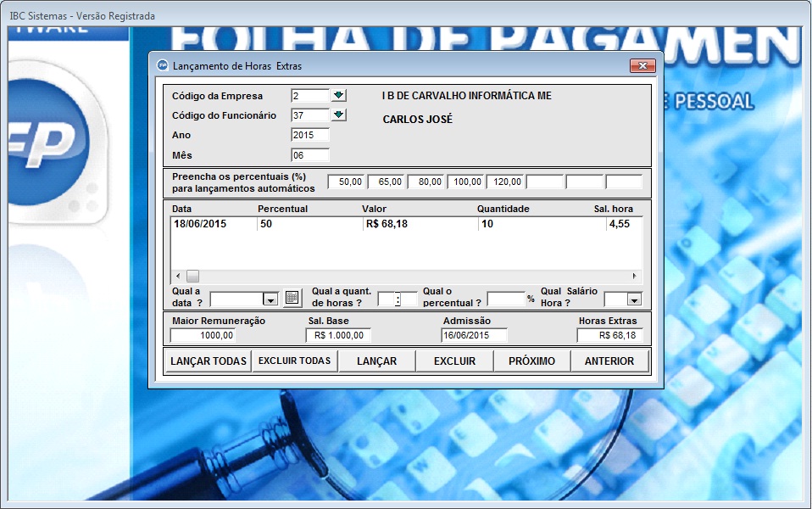Image resolution: width=812 pixels, height=509 pixels.
Task: Go to ANTERIOR record
Action: pos(609,361)
